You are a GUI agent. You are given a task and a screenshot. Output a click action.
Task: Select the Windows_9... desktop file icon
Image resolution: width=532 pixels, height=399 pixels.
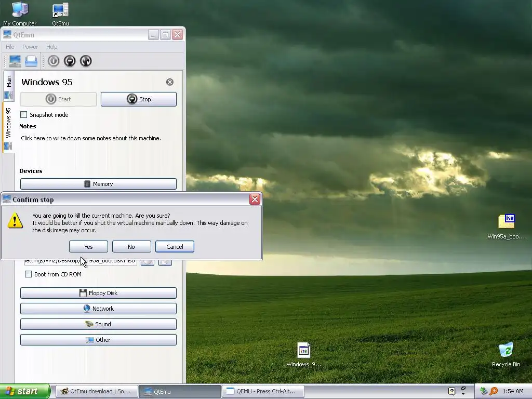(303, 354)
